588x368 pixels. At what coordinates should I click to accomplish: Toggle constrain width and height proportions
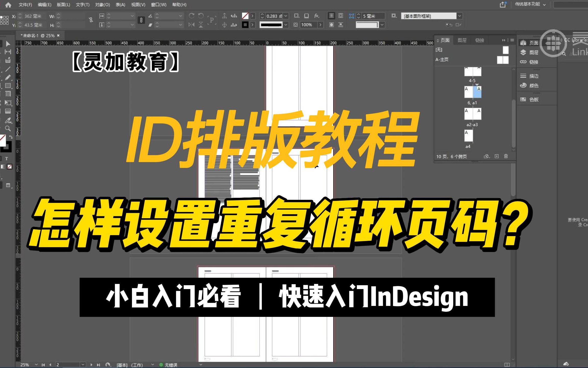pos(91,20)
